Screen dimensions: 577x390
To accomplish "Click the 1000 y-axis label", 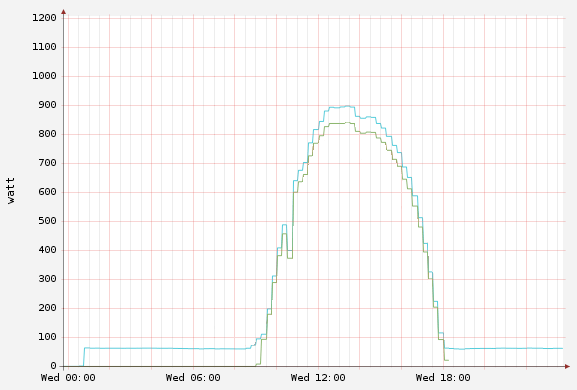I will pyautogui.click(x=44, y=76).
